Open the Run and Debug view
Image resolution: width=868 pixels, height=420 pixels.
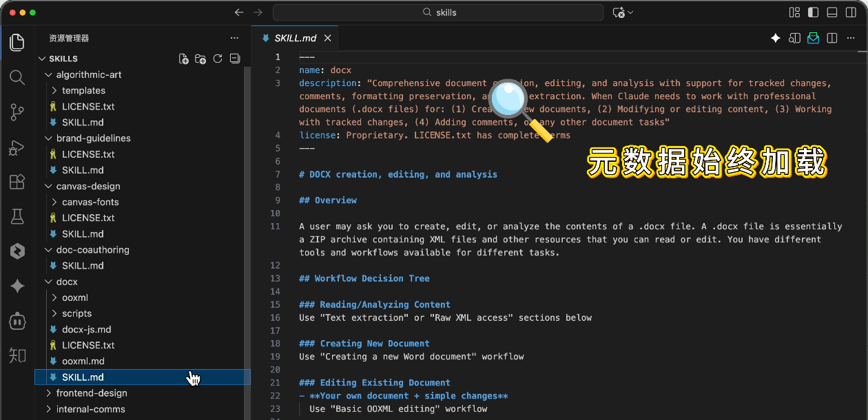point(17,147)
